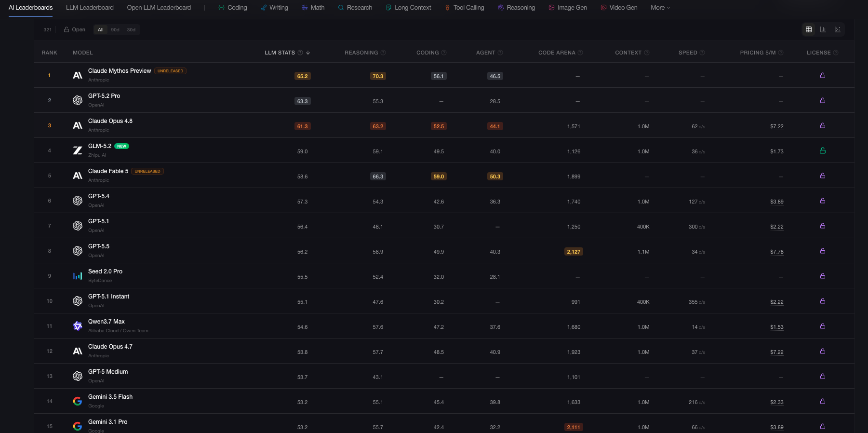Open the Gemini 3.1 Pro model link
Viewport: 868px width, 433px height.
[x=108, y=422]
